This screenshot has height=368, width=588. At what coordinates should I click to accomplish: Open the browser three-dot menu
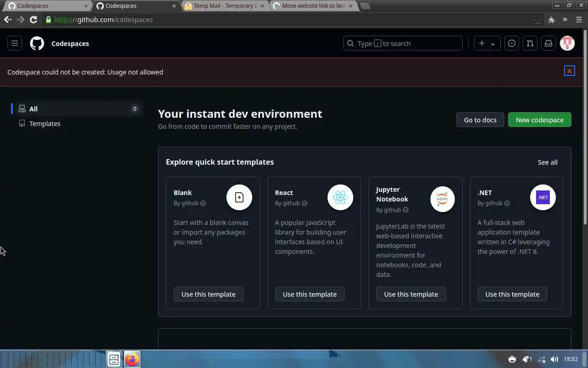tap(579, 19)
